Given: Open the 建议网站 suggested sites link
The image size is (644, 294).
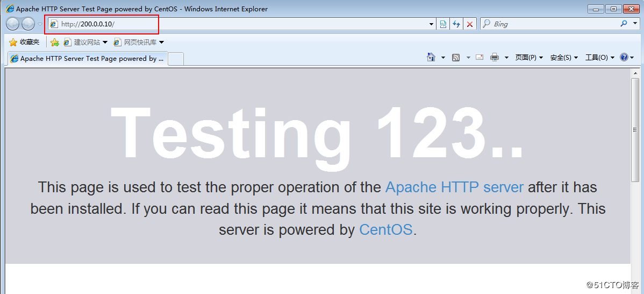Looking at the screenshot, I should point(85,42).
